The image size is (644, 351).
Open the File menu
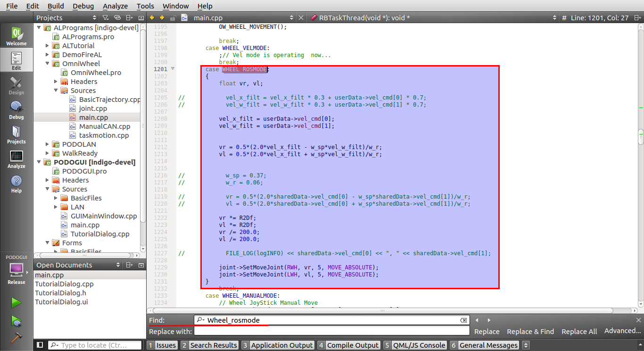12,6
